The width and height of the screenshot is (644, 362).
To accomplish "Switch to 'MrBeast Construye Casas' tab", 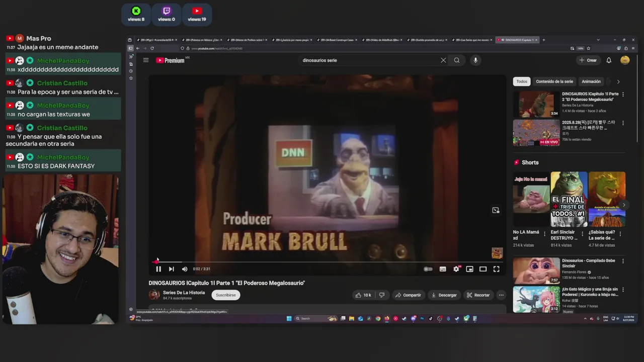I will [x=337, y=40].
